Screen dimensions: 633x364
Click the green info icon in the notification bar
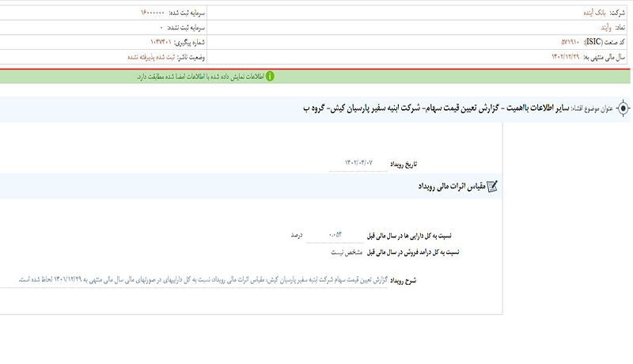click(270, 76)
